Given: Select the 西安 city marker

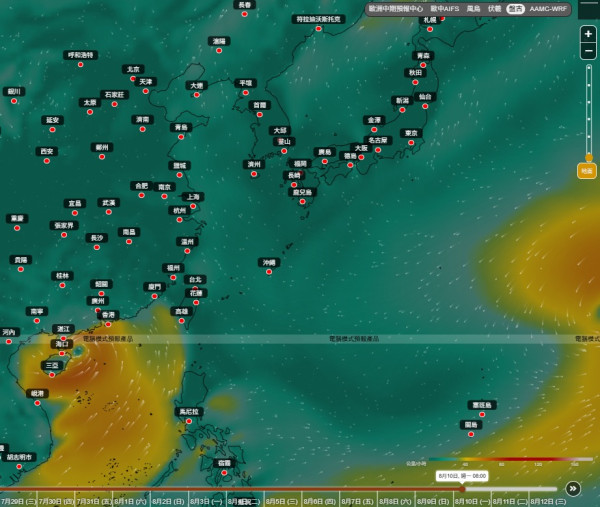Looking at the screenshot, I should click(x=47, y=161).
